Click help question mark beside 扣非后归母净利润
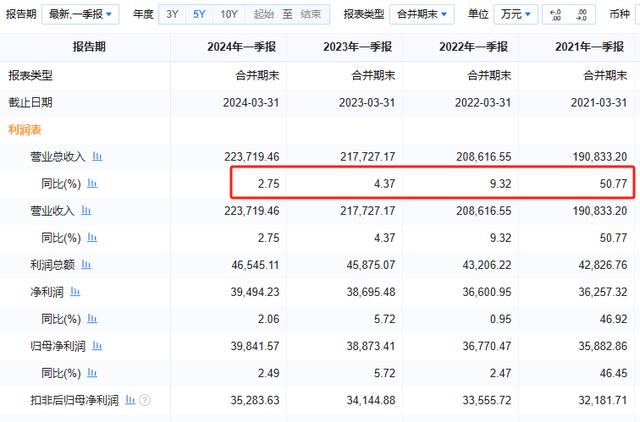640x422 pixels. (145, 400)
